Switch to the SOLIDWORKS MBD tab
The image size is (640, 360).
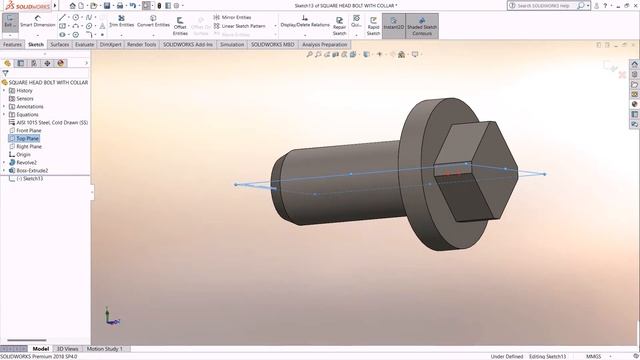click(272, 44)
